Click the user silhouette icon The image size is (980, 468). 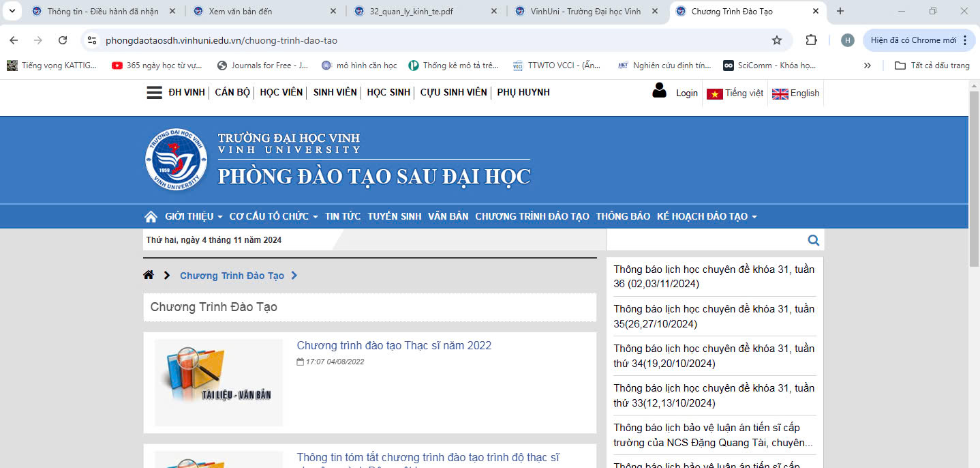point(659,90)
